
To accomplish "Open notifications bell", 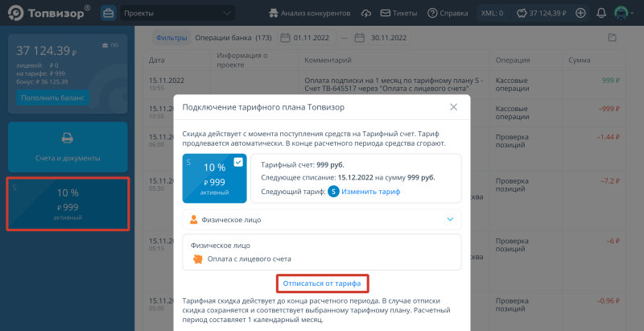I will point(601,14).
